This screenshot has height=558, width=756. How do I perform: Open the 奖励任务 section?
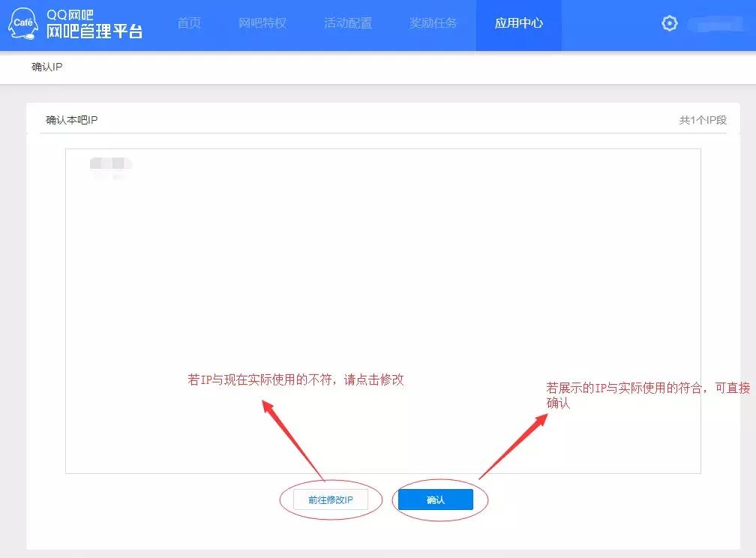tap(434, 22)
